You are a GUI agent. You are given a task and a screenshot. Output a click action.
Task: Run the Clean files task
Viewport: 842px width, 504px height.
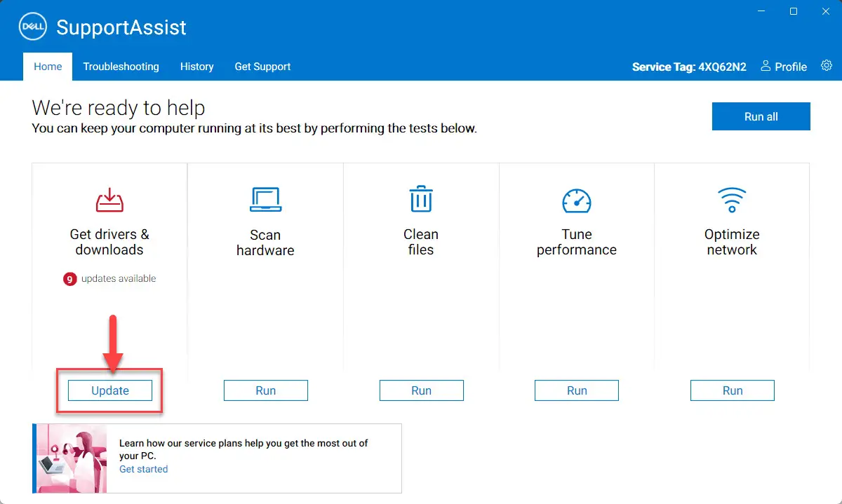[x=421, y=390]
